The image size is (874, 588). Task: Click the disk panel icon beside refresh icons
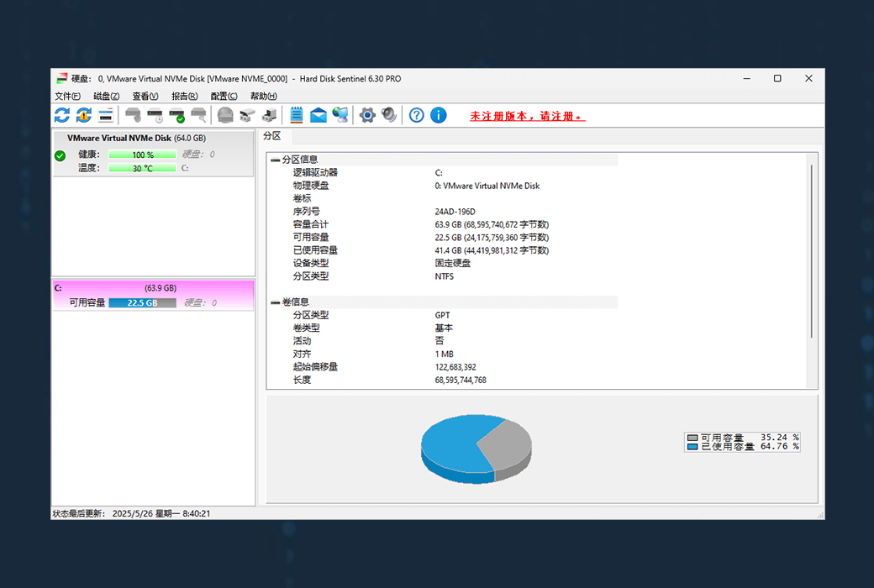tap(105, 115)
